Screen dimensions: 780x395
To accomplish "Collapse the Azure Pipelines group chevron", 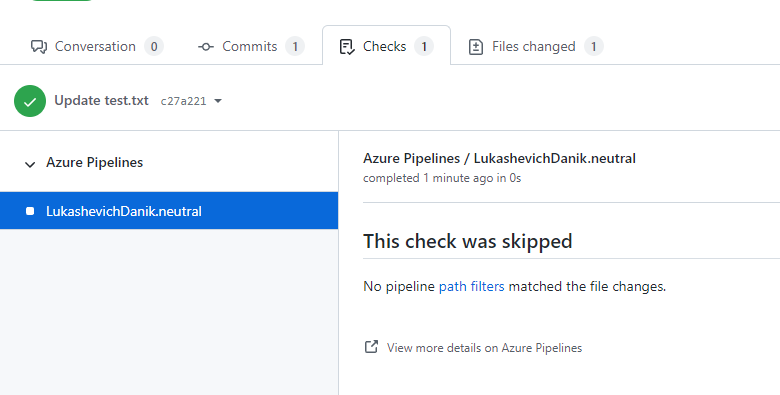I will pos(30,164).
